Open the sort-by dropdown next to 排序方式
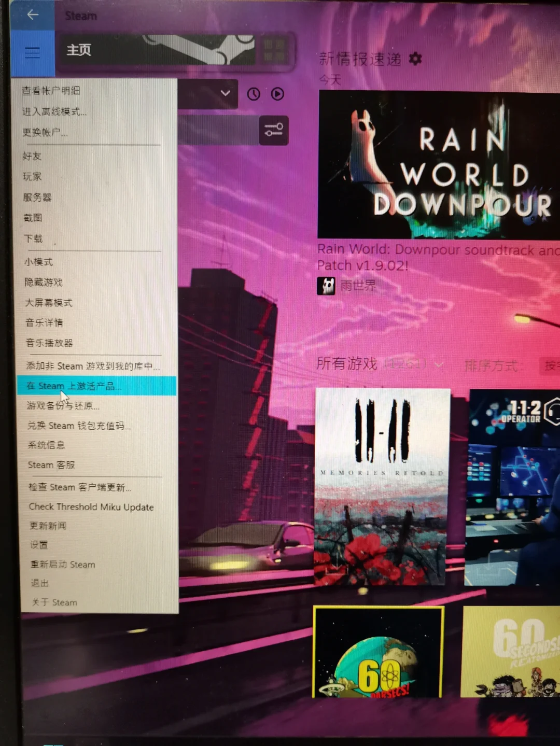Image resolution: width=560 pixels, height=746 pixels. click(550, 366)
